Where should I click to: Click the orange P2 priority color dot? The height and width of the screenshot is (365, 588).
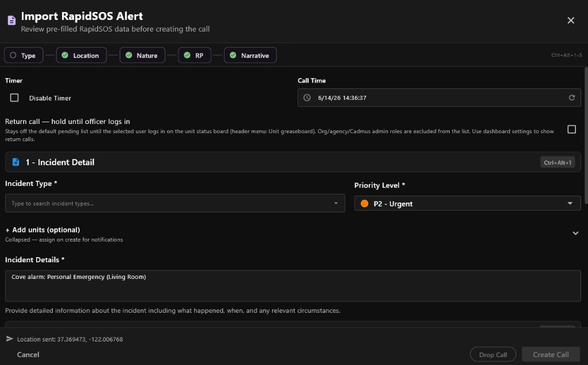364,204
